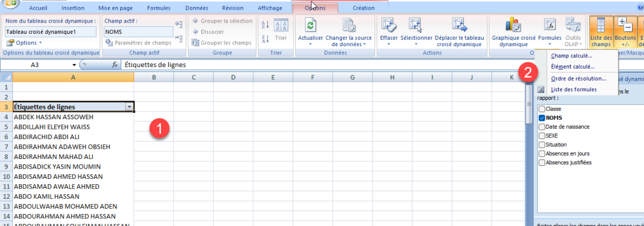Select cell ABDISAMAD AHMED HASSAN
This screenshot has height=226, width=644.
click(73, 176)
